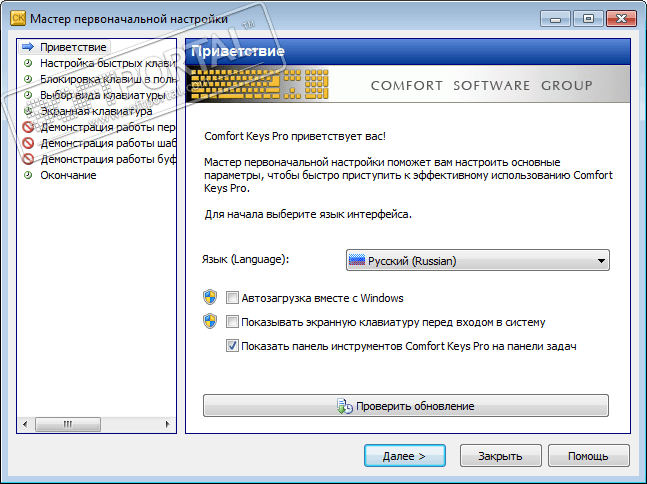Click the language combo box arrow
This screenshot has width=647, height=484.
tap(601, 261)
